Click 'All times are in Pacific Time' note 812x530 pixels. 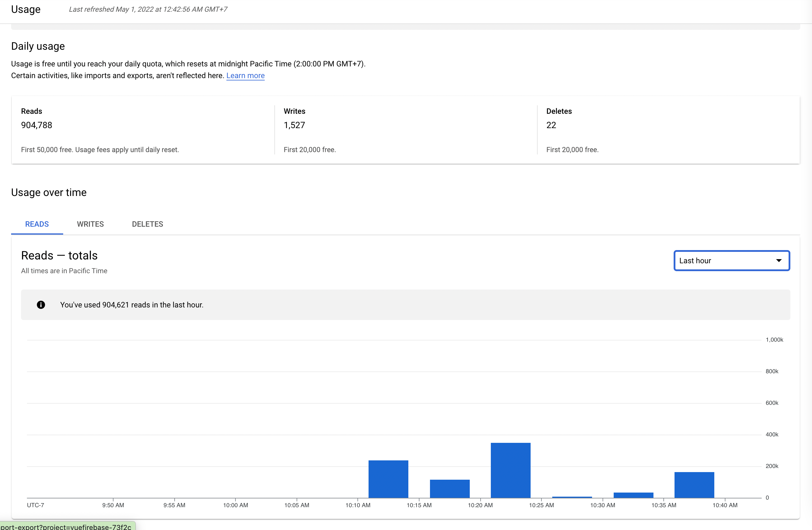64,271
